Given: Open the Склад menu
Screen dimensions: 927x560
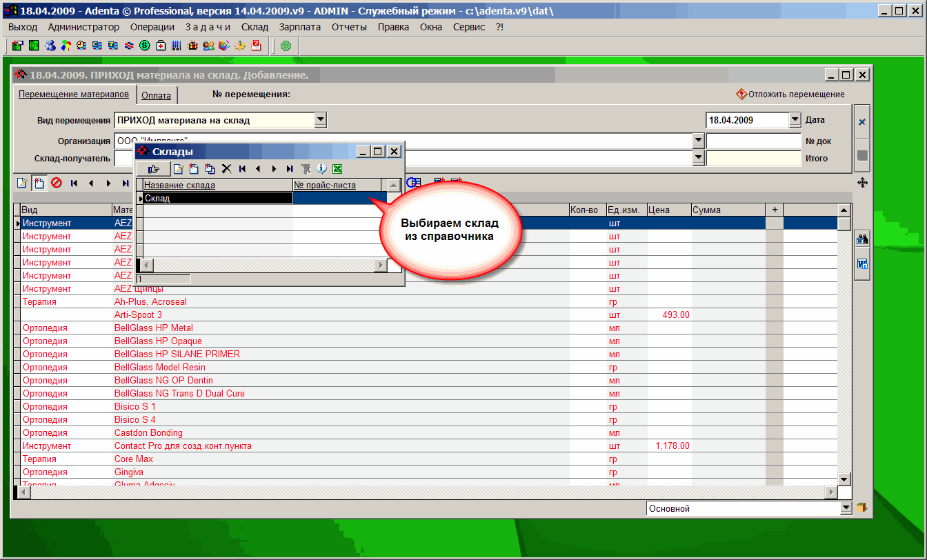Looking at the screenshot, I should pyautogui.click(x=255, y=27).
